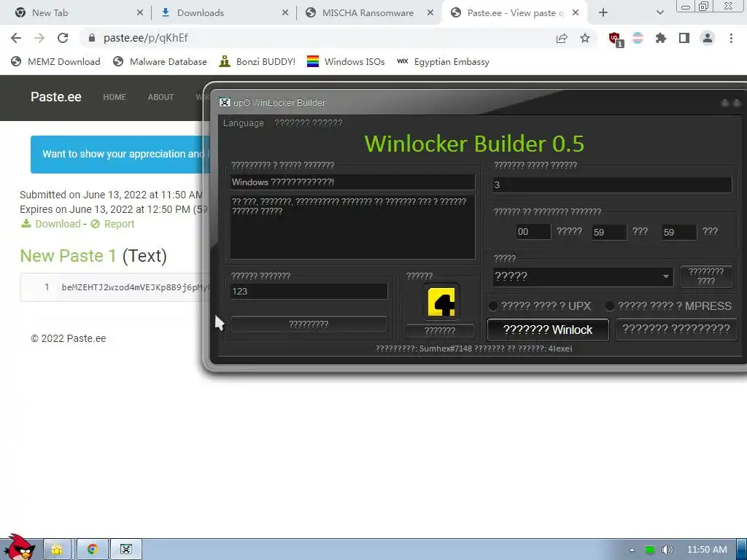Open the question-mark menu next to Language
747x560 pixels.
pos(309,122)
